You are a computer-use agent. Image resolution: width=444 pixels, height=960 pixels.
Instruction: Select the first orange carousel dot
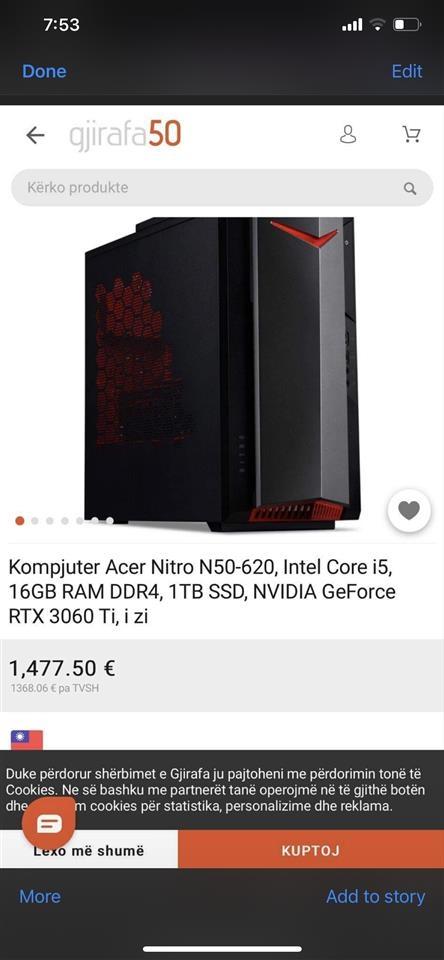[x=20, y=521]
